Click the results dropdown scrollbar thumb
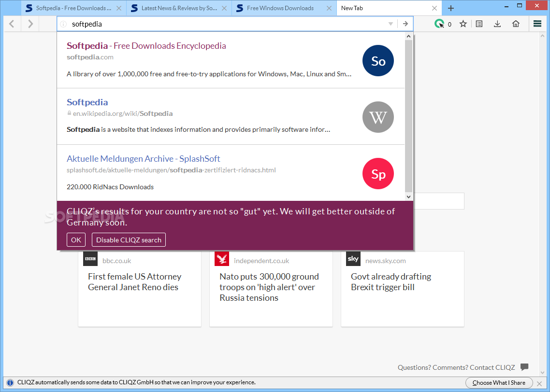The width and height of the screenshot is (550, 392). tap(409, 115)
